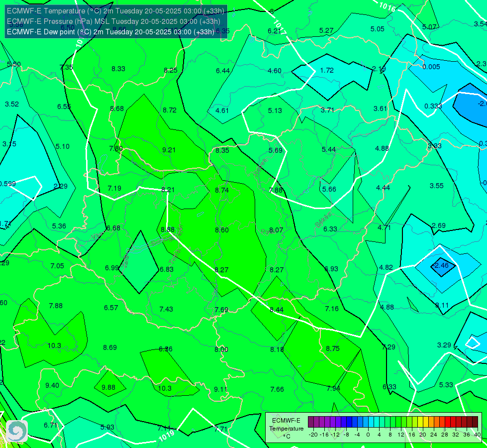
Task: Click the dark maroon legend swatch at 40
Action: pyautogui.click(x=475, y=422)
